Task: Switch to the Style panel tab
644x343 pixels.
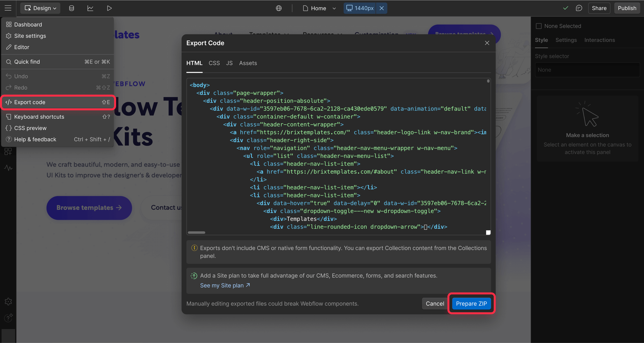Action: point(541,40)
